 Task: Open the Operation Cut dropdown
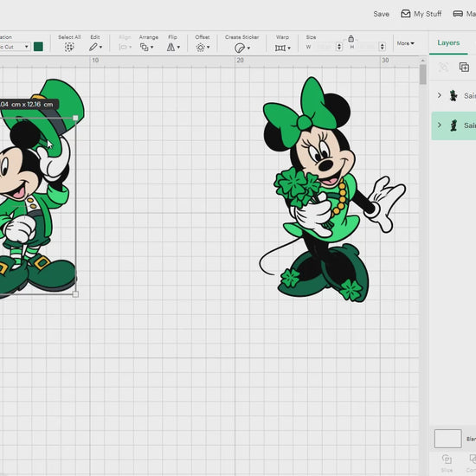click(15, 47)
